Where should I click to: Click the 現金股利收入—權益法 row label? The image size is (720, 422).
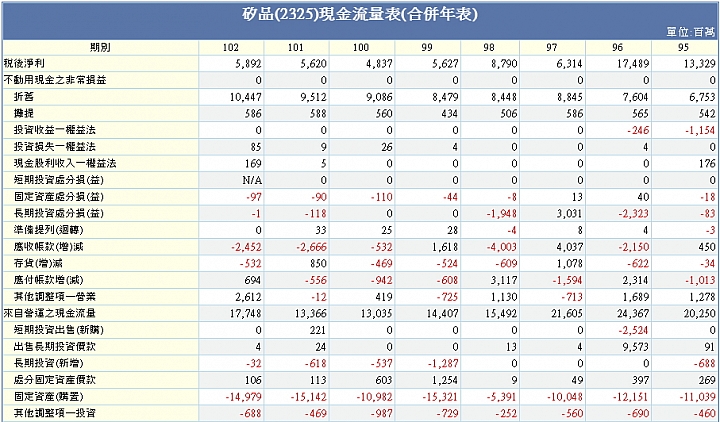65,163
